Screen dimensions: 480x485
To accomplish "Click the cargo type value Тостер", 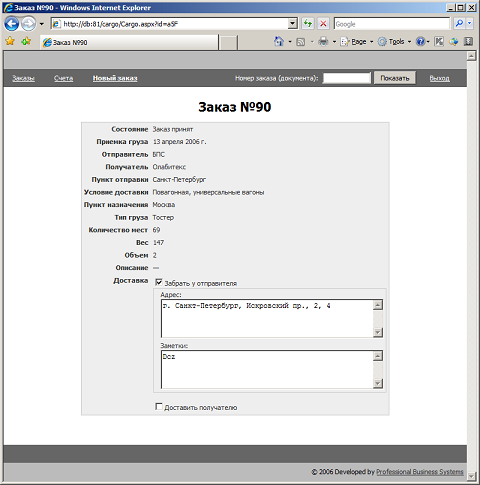I will [163, 217].
